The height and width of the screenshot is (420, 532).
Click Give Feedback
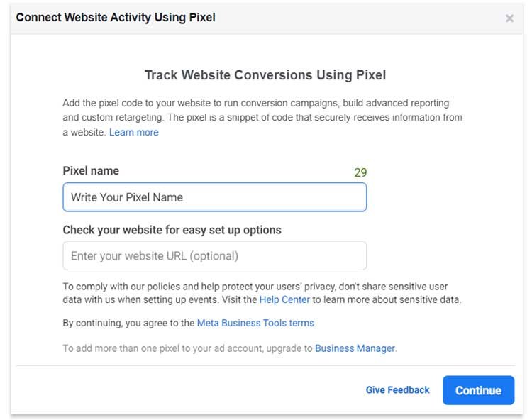click(x=397, y=389)
